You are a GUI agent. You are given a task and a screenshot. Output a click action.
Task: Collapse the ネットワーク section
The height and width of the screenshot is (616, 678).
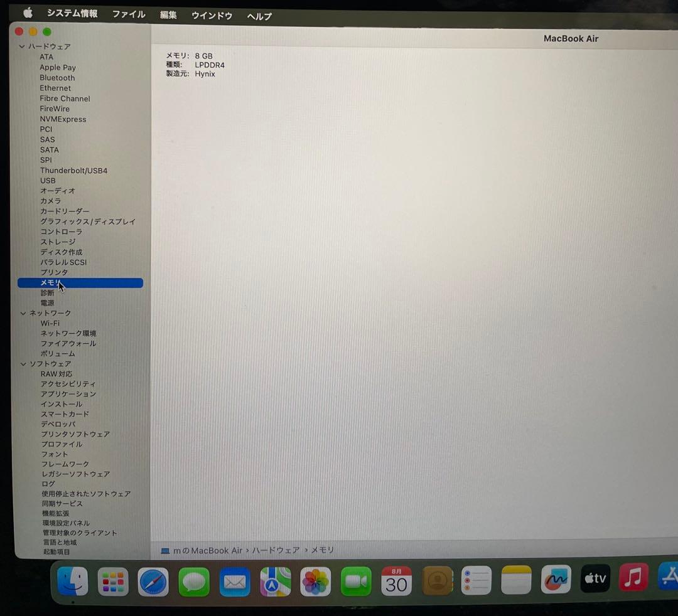pos(23,312)
